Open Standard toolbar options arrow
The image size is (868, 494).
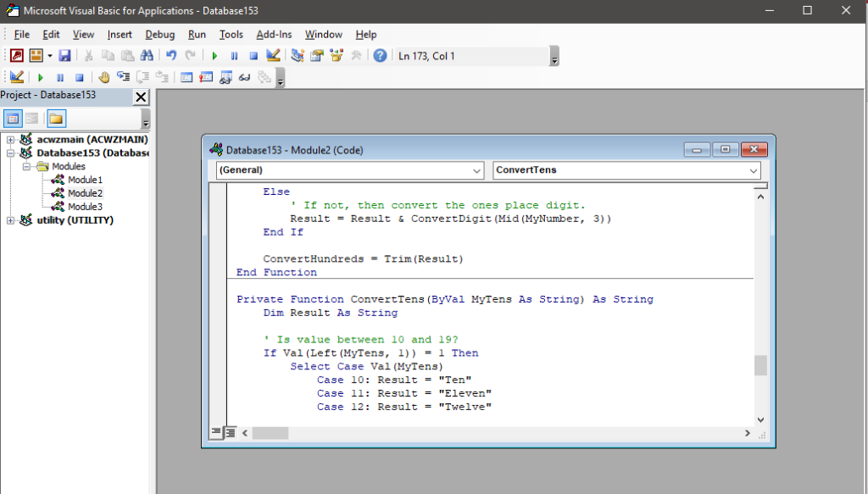[x=554, y=56]
